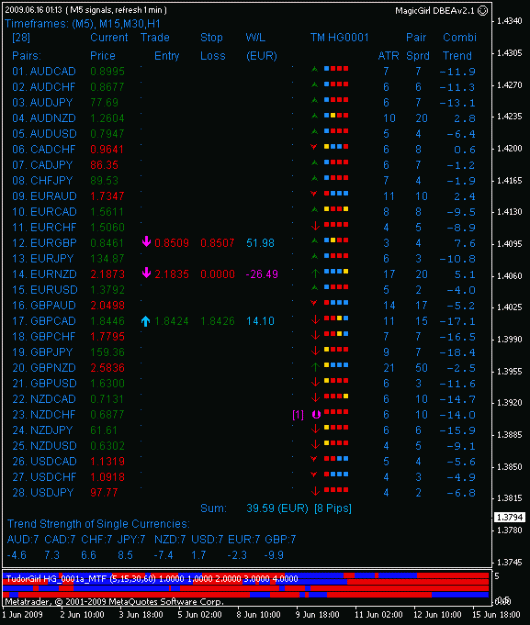
Task: Select the '28. USDJPY' pair label
Action: click(43, 493)
